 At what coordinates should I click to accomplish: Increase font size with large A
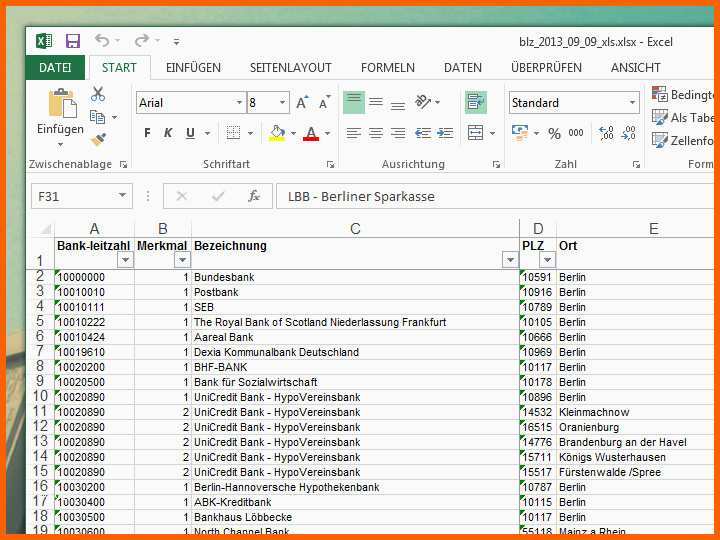(x=302, y=102)
